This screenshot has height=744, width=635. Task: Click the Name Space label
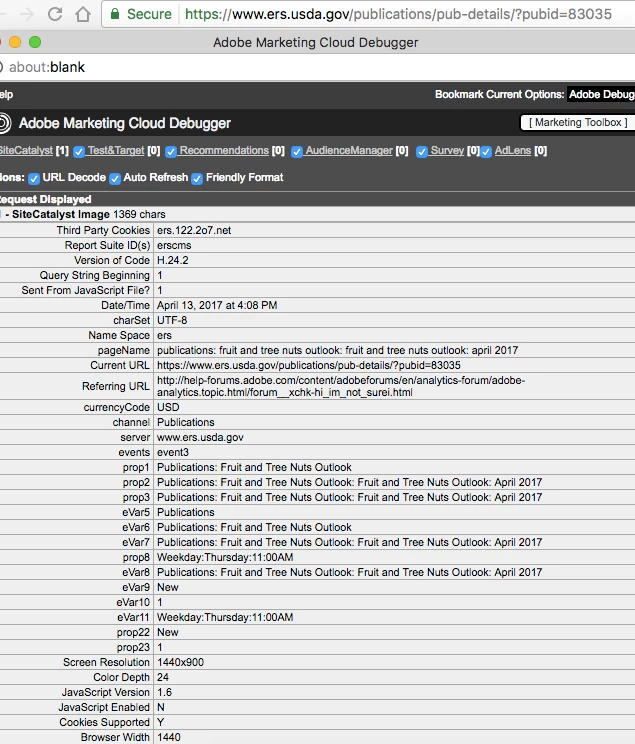119,335
